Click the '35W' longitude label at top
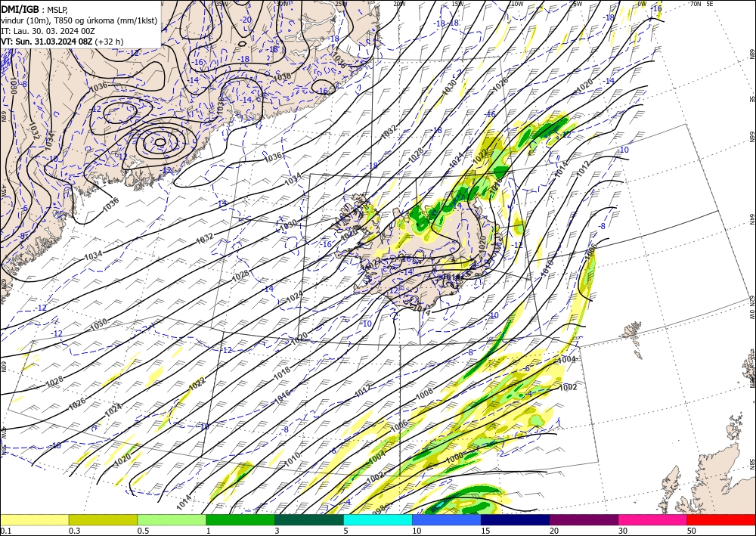This screenshot has width=756, height=536. coord(222,4)
